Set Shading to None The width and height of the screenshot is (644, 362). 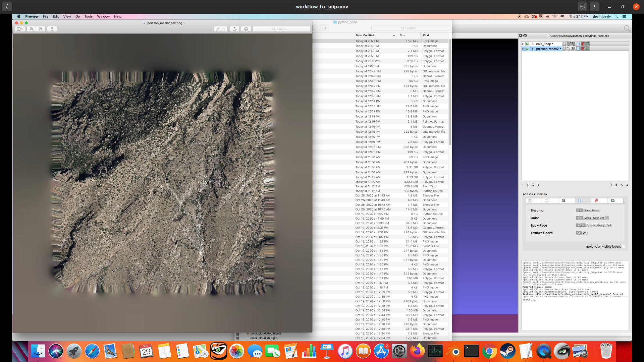coord(595,210)
